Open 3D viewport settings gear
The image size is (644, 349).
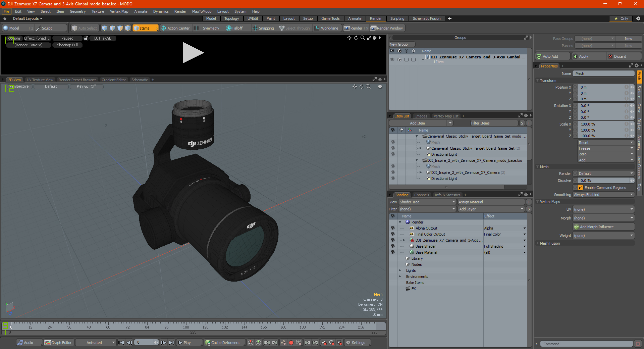pos(380,87)
